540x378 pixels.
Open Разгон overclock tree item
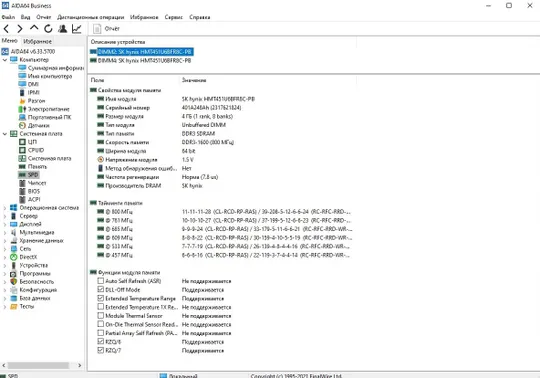[x=36, y=101]
